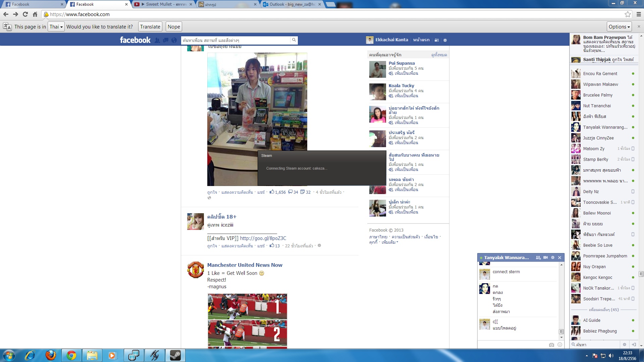
Task: Click the Facebook search input field
Action: point(235,40)
